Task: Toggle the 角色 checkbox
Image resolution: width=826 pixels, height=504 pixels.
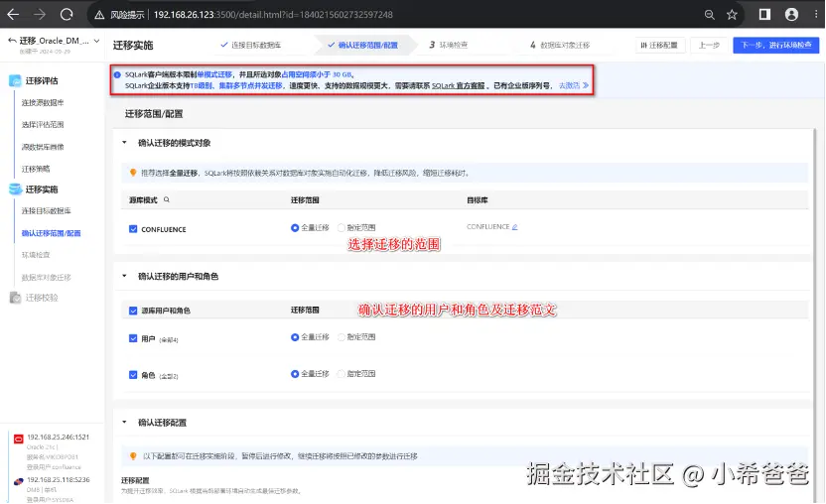Action: click(133, 375)
